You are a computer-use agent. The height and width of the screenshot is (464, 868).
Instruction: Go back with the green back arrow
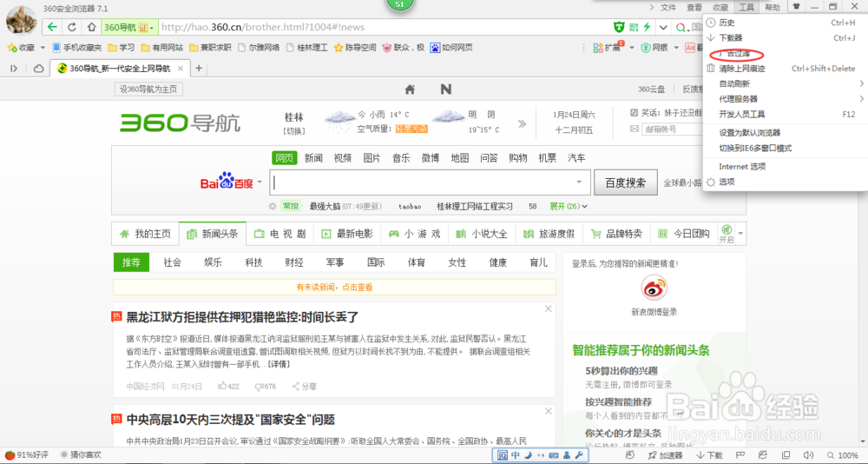[x=52, y=27]
